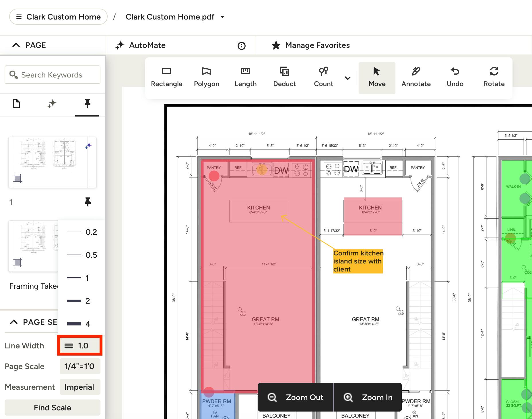
Task: Select the Polygon takeoff tool
Action: point(206,77)
